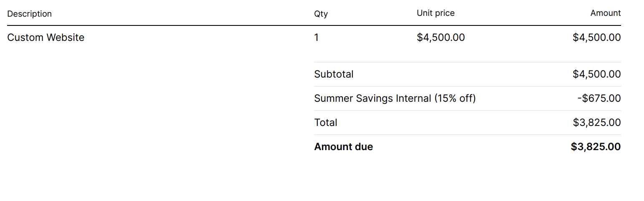Click the word Custom in the line item
The image size is (644, 201).
pyautogui.click(x=25, y=38)
